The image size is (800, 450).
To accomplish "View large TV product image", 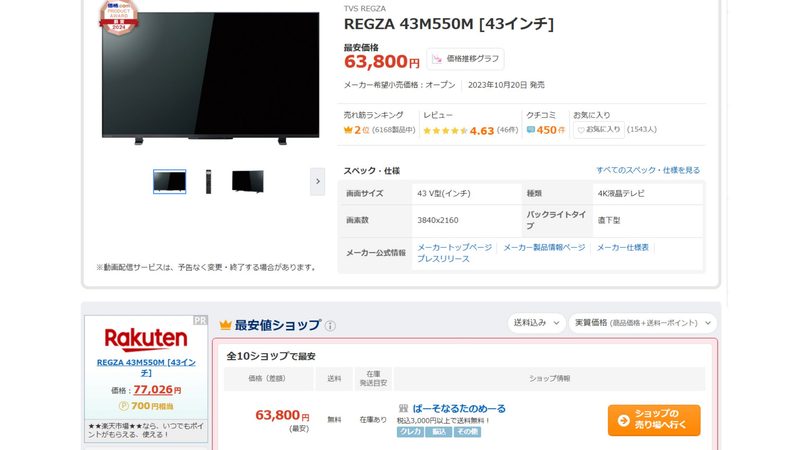I will point(210,78).
